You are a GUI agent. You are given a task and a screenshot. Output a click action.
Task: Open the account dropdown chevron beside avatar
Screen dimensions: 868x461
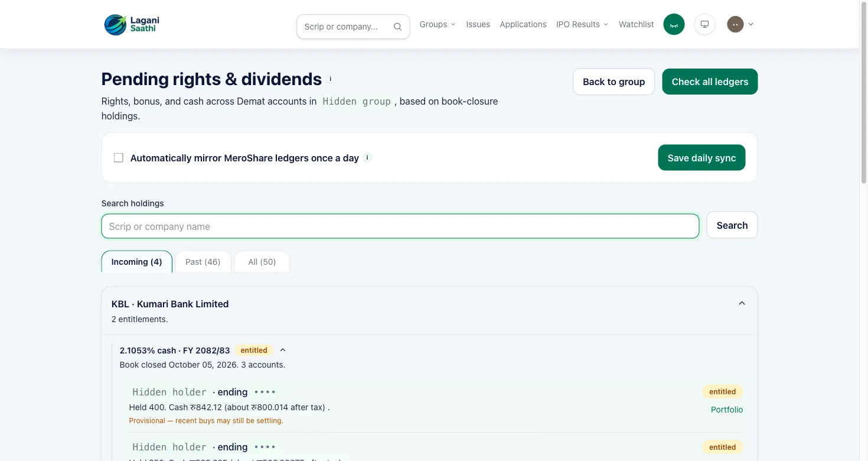(751, 24)
